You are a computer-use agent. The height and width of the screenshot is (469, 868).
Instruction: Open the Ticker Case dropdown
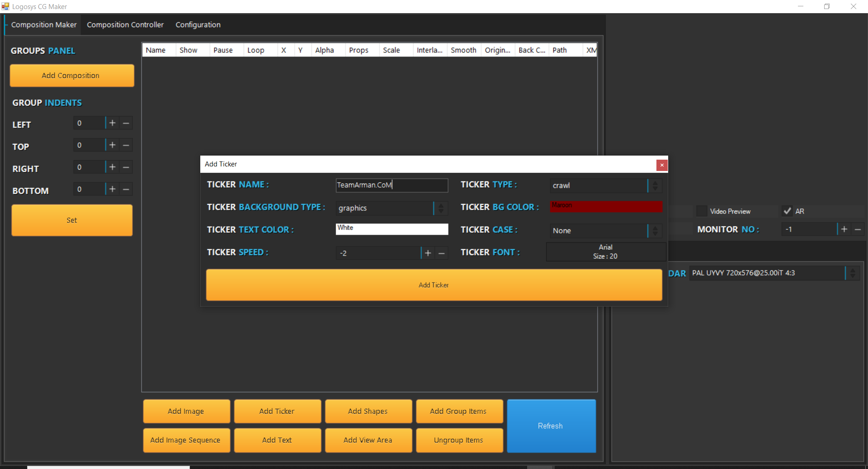coord(655,231)
